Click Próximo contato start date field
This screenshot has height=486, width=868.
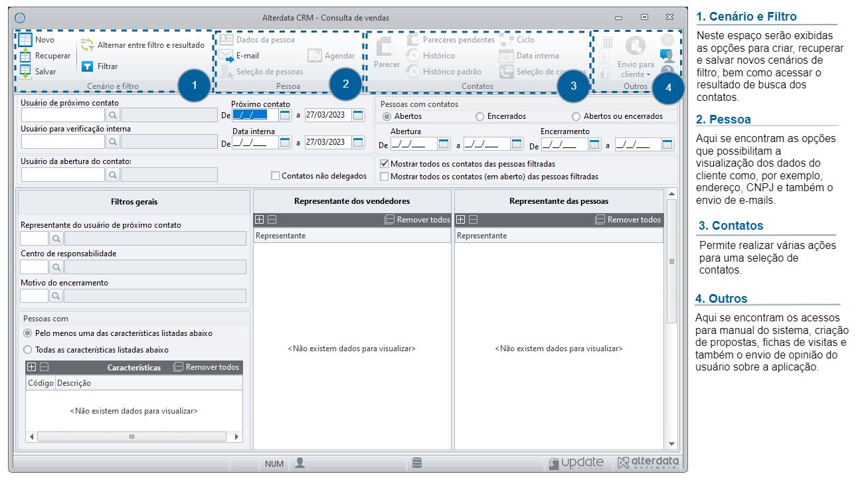click(255, 115)
